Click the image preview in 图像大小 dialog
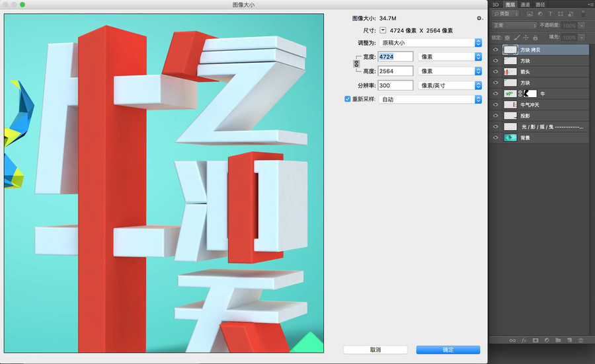The image size is (595, 364). coord(164,183)
